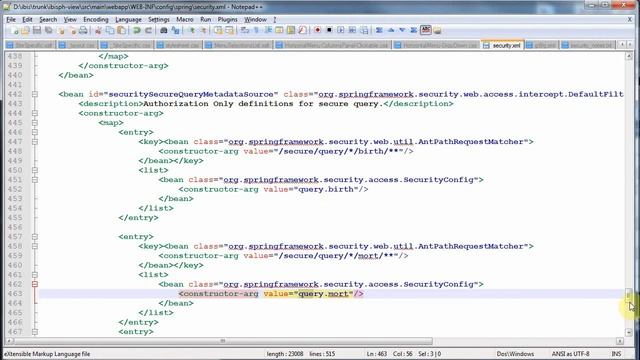This screenshot has width=640, height=360.
Task: Click the 'query.birth' value on line 452
Action: 326,189
